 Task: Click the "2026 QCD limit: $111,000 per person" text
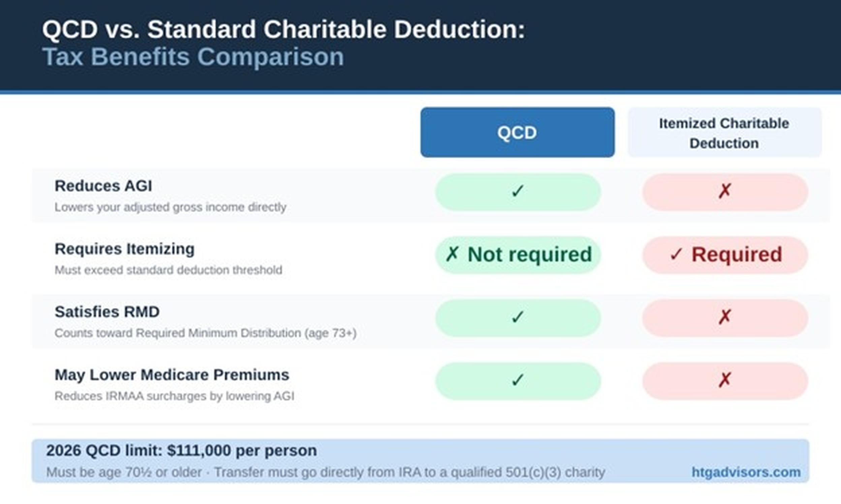click(x=181, y=451)
